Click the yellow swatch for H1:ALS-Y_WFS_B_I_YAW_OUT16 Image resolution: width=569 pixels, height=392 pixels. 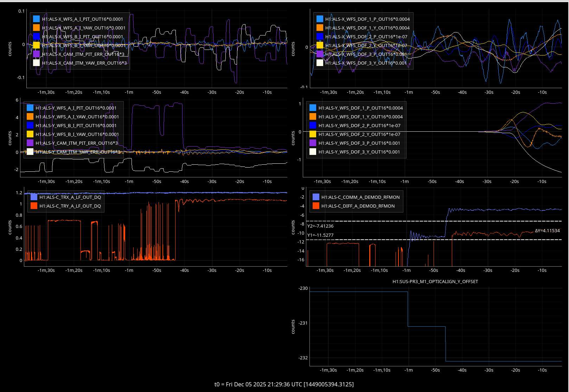coord(30,134)
